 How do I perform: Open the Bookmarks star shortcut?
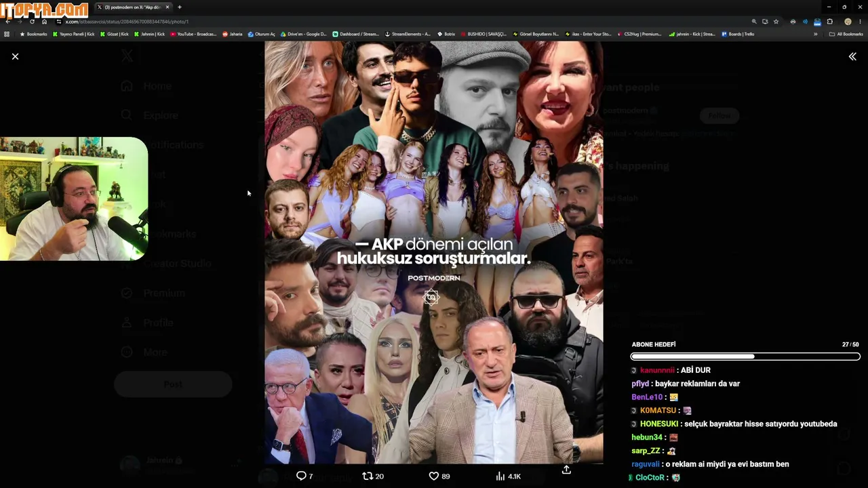point(33,34)
